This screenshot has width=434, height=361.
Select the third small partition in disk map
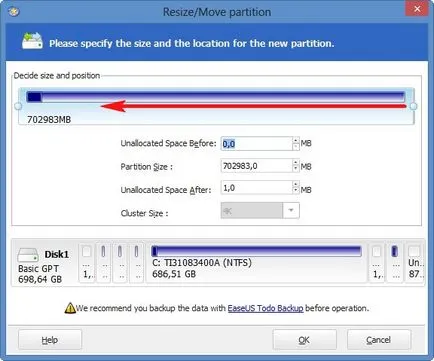point(120,263)
